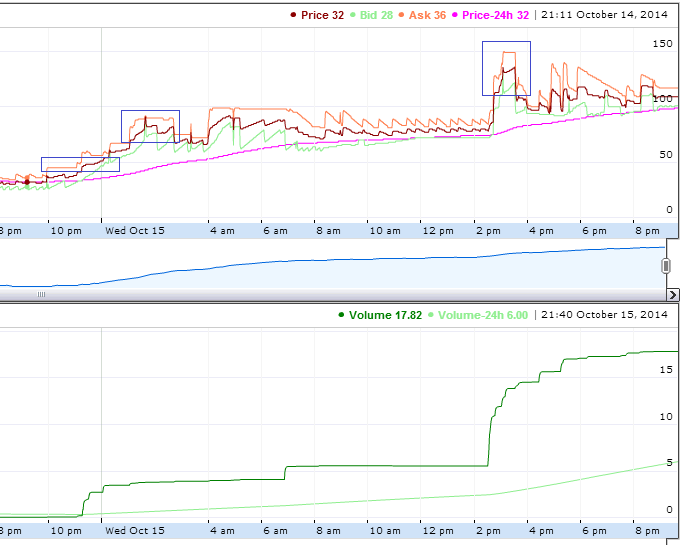Click the right handle of the range selector

(x=666, y=265)
